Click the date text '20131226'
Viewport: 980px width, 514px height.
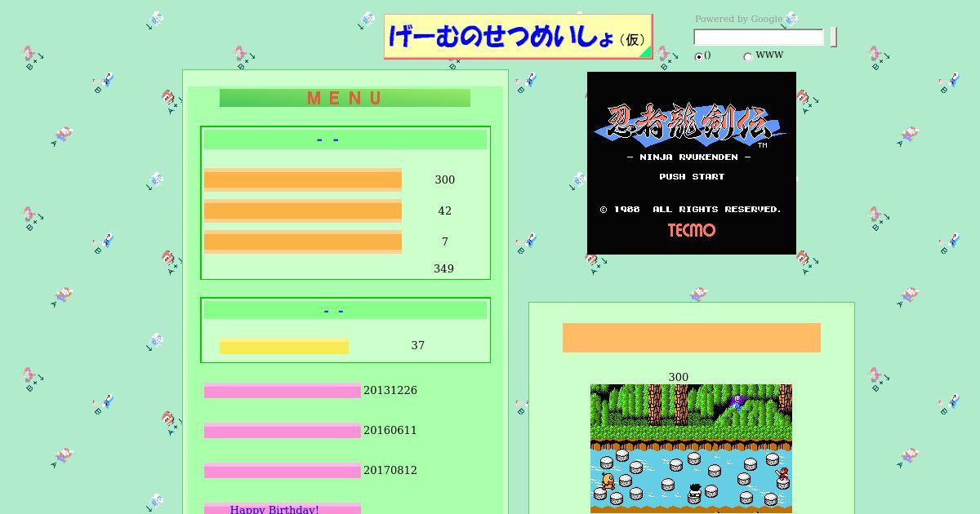(x=390, y=390)
